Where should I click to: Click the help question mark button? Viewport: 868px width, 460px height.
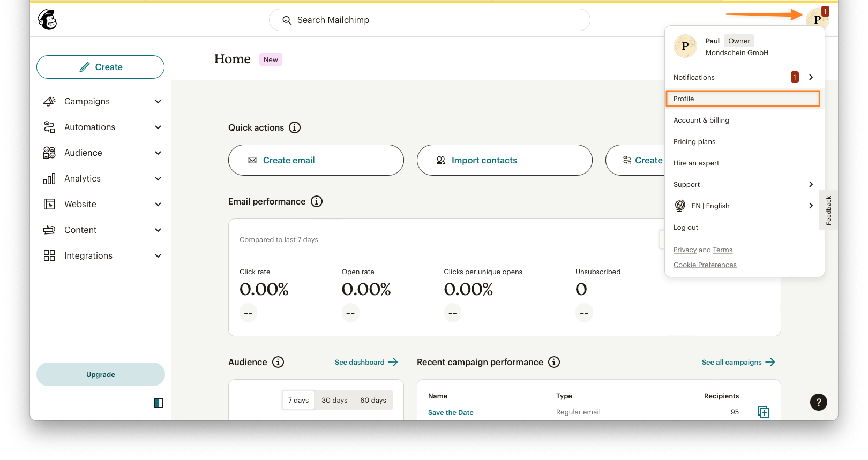[819, 402]
